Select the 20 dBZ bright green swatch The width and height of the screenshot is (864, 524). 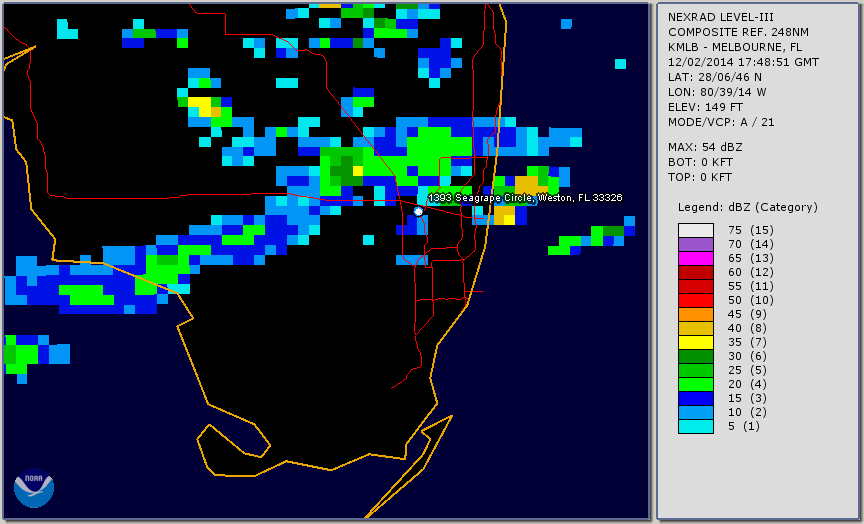point(695,384)
